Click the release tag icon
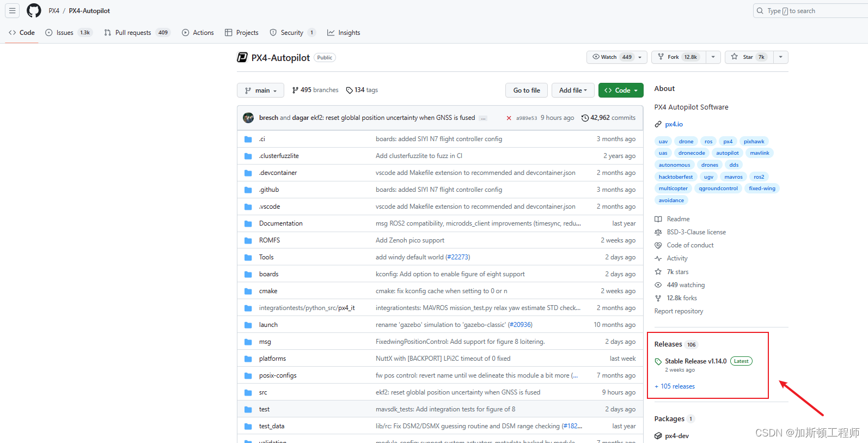The width and height of the screenshot is (868, 443). coord(658,362)
